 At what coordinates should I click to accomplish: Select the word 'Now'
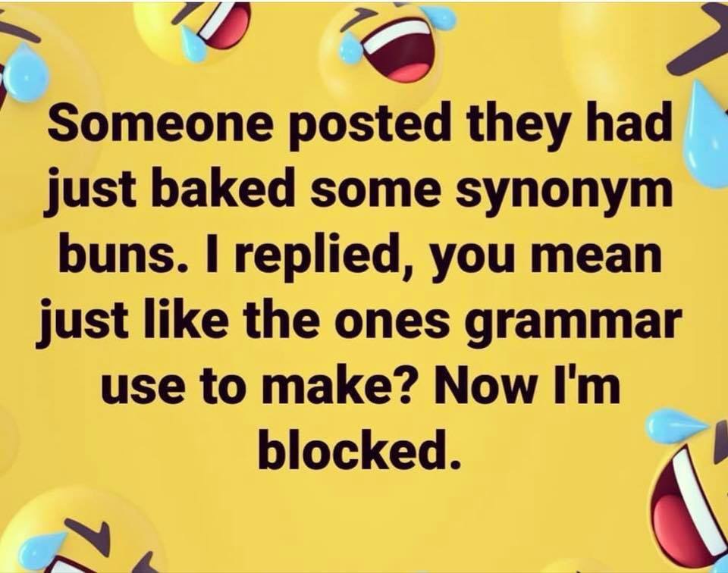click(x=487, y=386)
